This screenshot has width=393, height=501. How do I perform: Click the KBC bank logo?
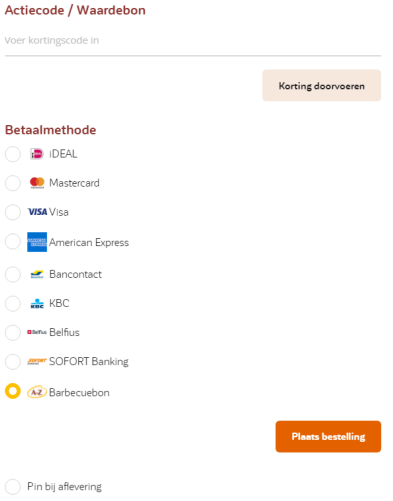click(37, 303)
